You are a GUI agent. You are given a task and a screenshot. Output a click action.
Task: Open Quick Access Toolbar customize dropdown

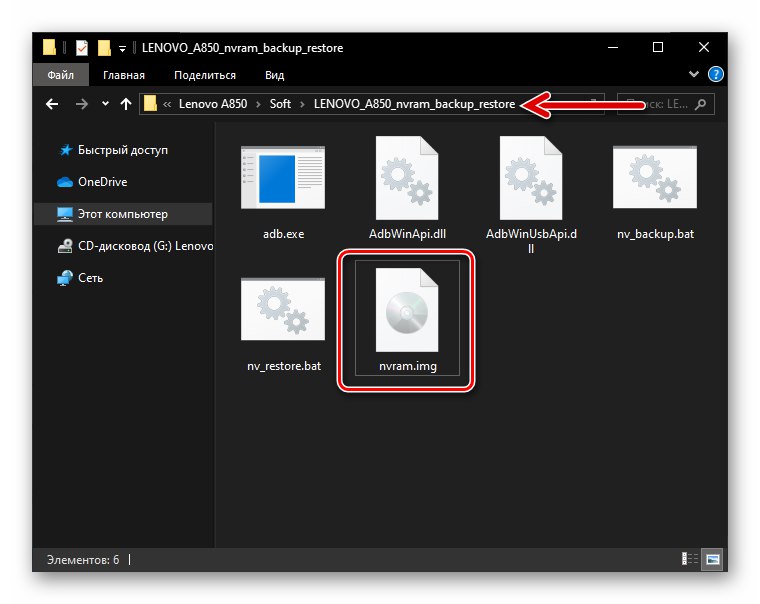coord(123,48)
